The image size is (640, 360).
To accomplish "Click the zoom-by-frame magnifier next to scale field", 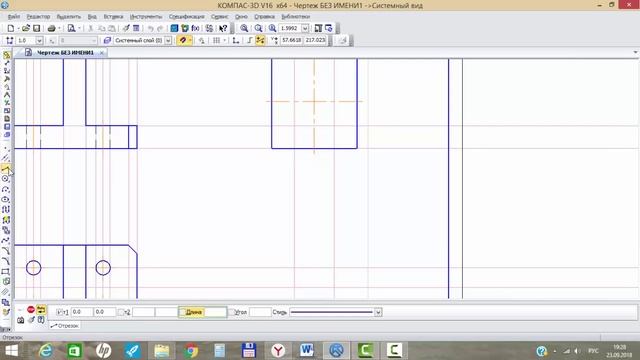I will point(272,28).
